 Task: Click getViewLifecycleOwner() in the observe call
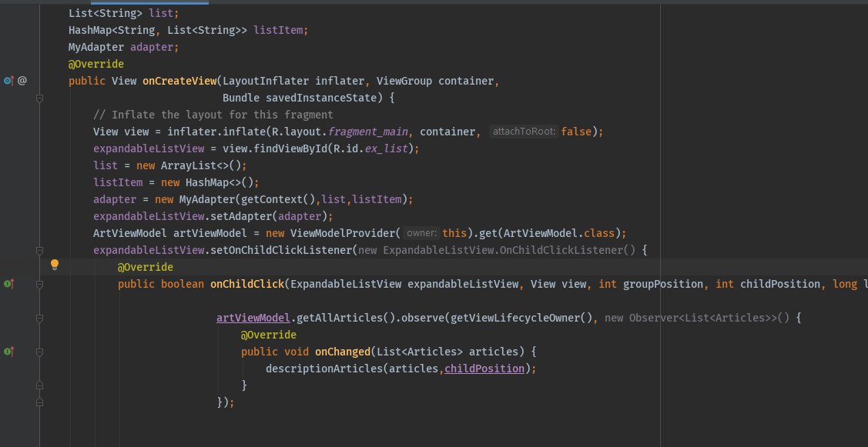[521, 318]
